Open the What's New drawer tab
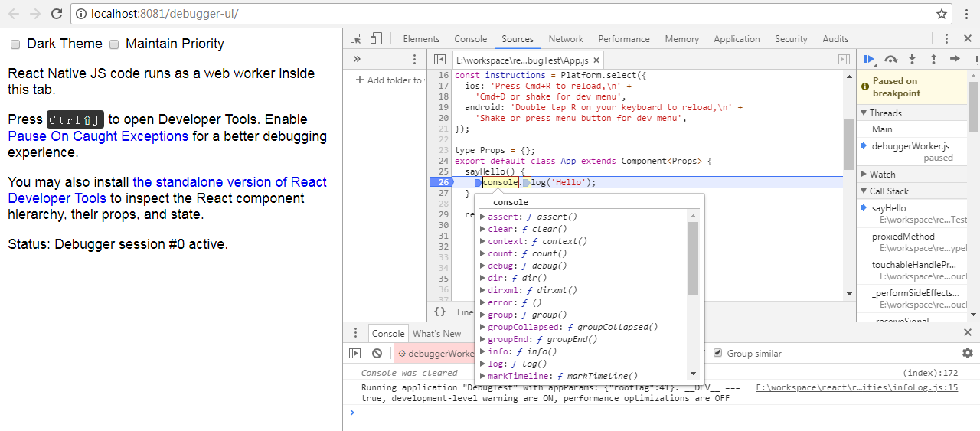The image size is (980, 431). (x=436, y=334)
